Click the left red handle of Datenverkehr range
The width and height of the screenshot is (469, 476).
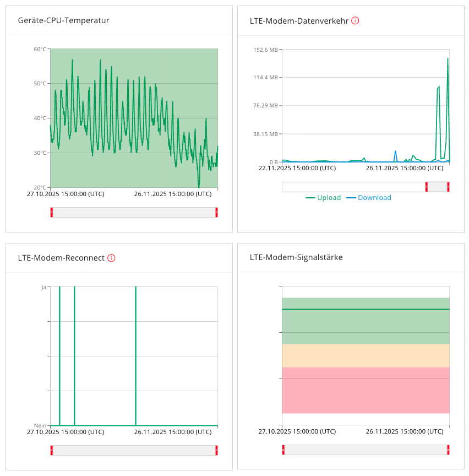[427, 187]
